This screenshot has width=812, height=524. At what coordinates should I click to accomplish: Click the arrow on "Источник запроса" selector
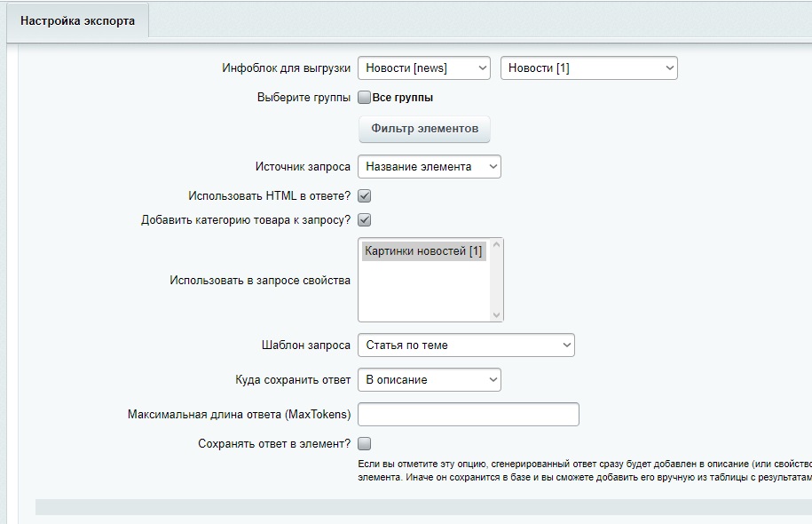click(491, 166)
